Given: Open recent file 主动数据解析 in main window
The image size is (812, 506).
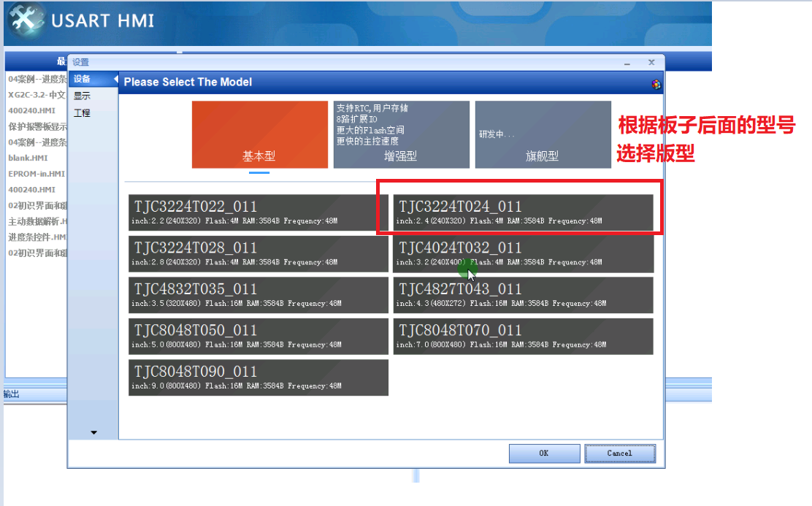Looking at the screenshot, I should [37, 222].
